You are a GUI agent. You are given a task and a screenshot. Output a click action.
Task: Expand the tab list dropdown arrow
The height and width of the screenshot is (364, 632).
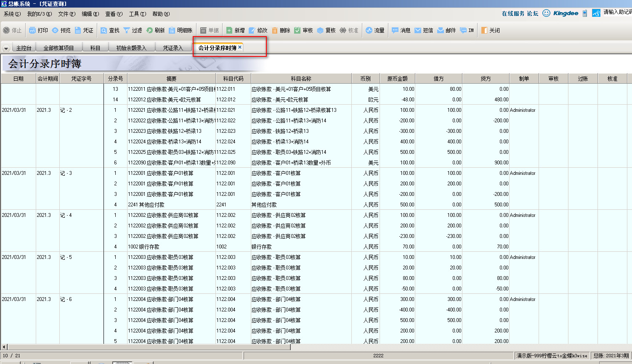pos(6,48)
